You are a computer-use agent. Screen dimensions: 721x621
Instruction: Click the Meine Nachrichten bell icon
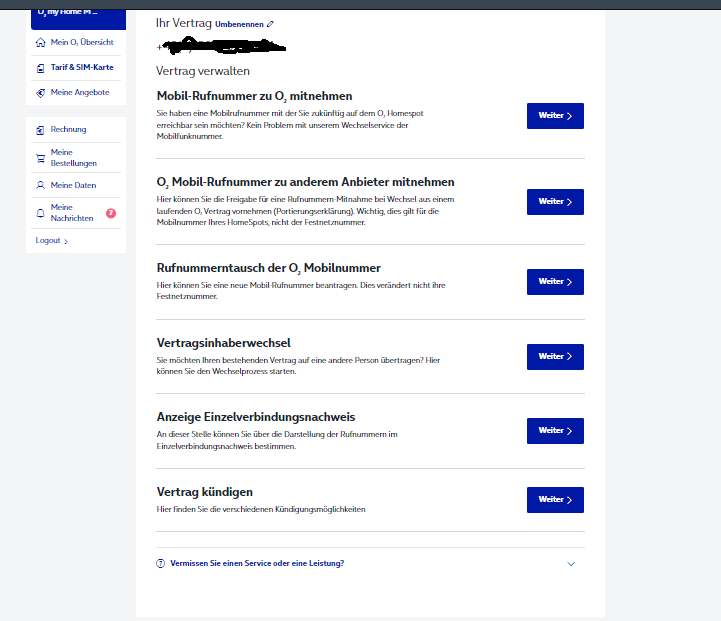point(40,213)
